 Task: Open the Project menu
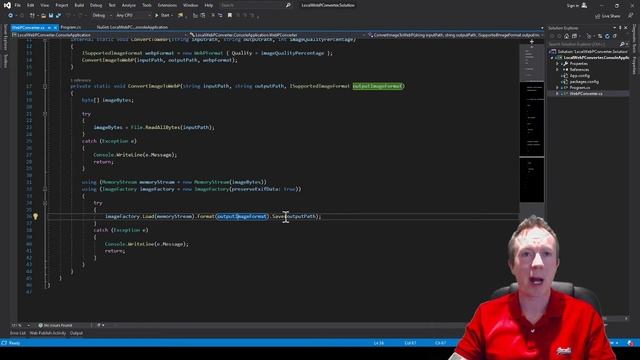pos(62,5)
